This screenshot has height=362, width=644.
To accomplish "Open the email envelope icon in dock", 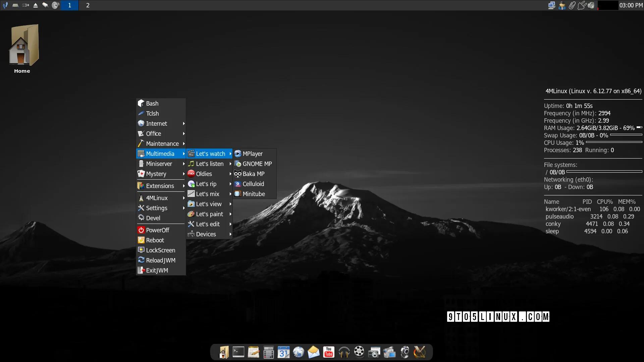I will click(314, 352).
